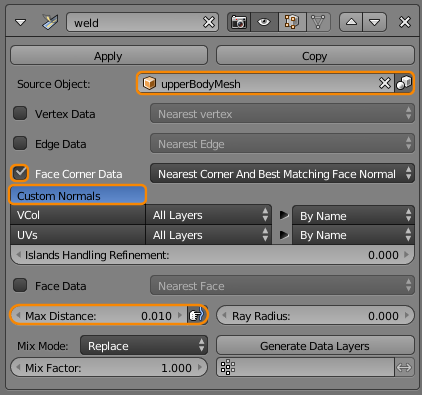Screen dimensions: 422x395
Task: Increase Islands Handling Refinement with right arrow
Action: point(406,255)
